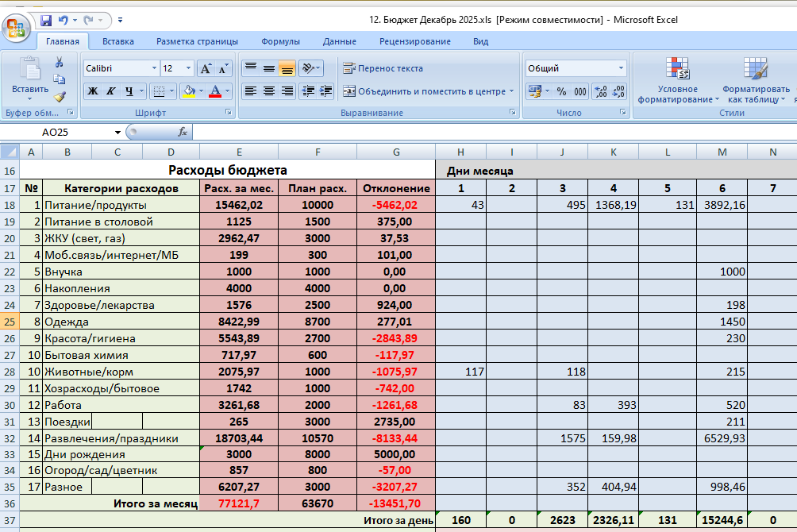The height and width of the screenshot is (532, 797).
Task: Decrease cell indent
Action: pyautogui.click(x=308, y=91)
